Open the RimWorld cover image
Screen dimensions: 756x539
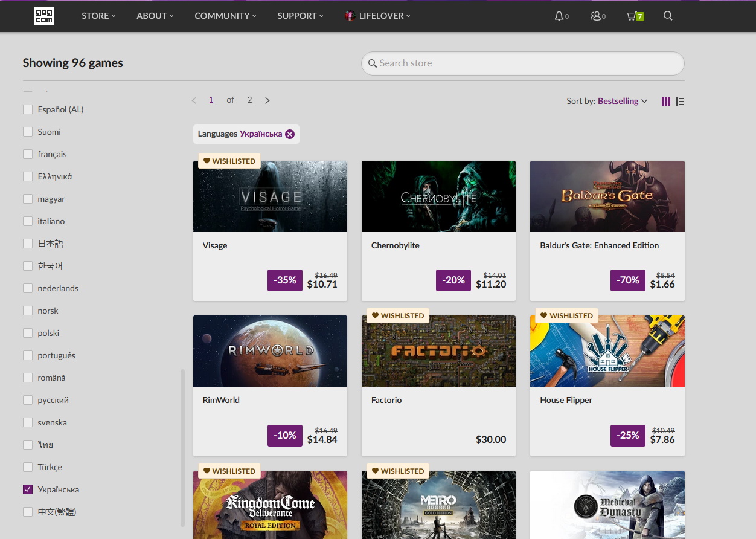click(x=270, y=351)
